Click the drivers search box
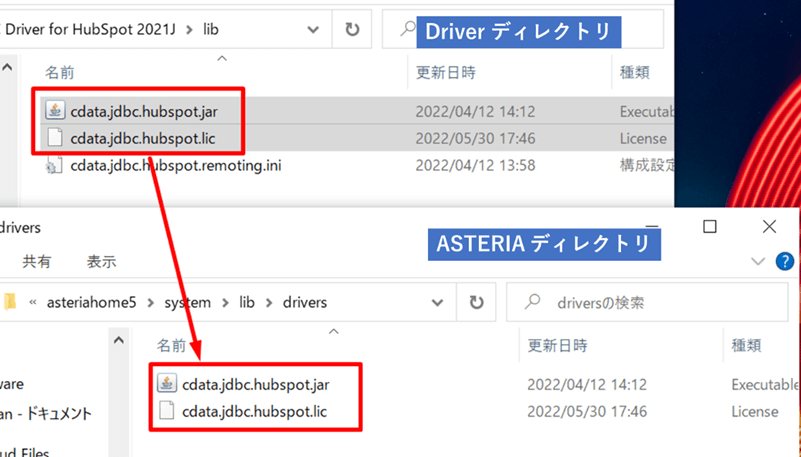The image size is (801, 457). pyautogui.click(x=647, y=302)
